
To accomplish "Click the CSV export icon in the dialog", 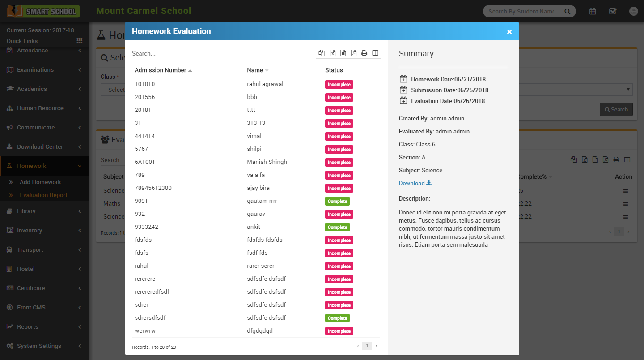I will coord(343,53).
